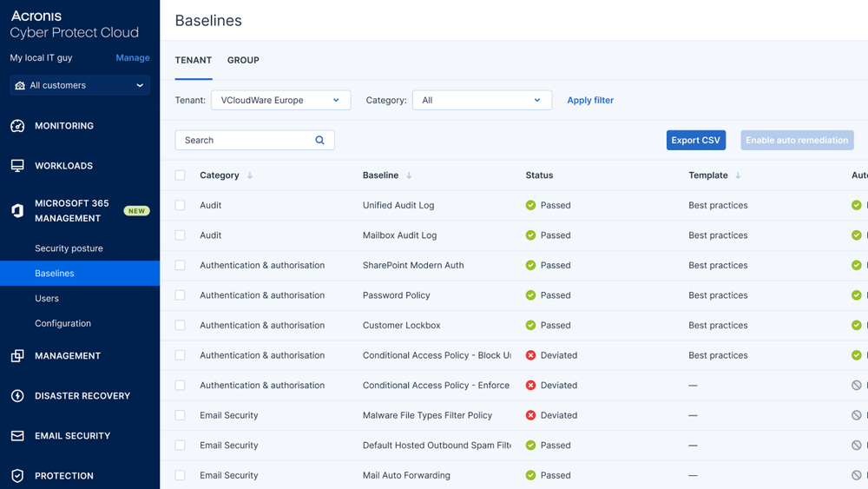Click Passed icon for SharePoint Modern Auth
This screenshot has height=489, width=868.
[x=530, y=265]
